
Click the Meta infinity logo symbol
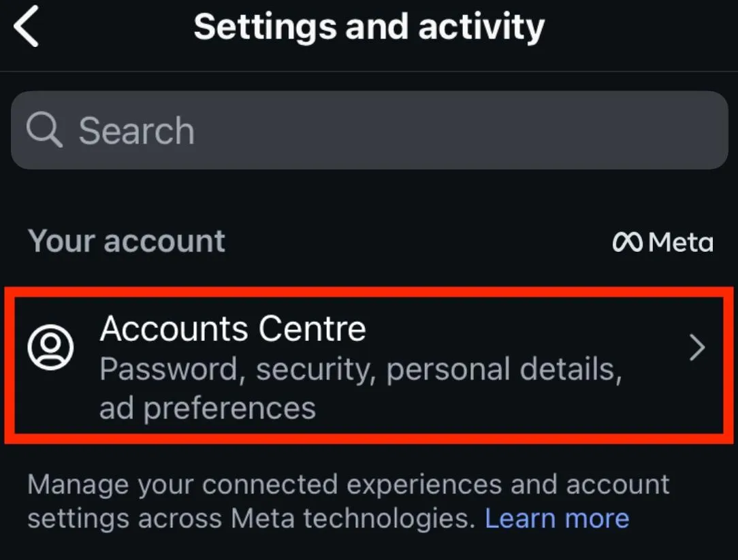[x=627, y=242]
